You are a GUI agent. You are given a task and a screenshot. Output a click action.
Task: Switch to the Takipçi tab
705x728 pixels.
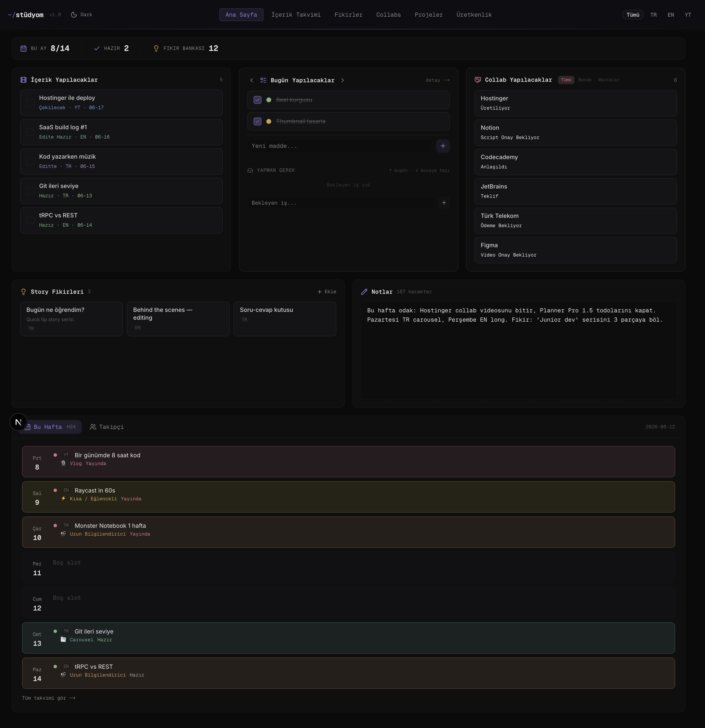click(107, 427)
